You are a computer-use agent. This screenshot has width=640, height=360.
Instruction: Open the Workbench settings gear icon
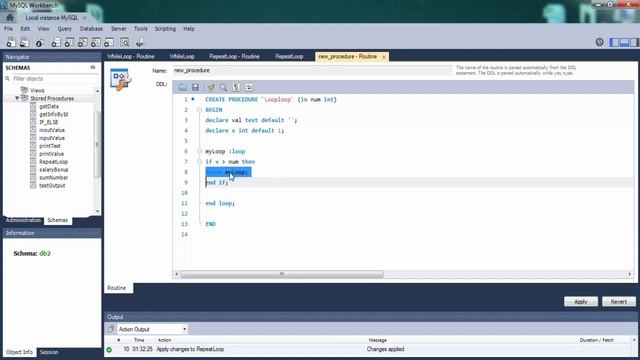599,42
